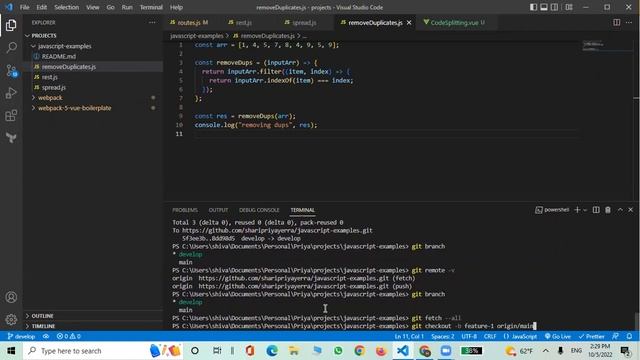Open Google Chrome from taskbar
The image size is (640, 360).
point(359,351)
